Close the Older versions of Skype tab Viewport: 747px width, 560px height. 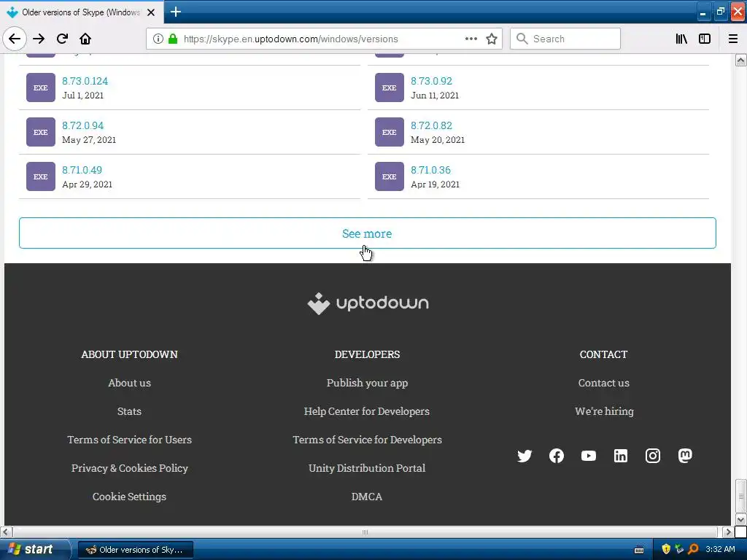(x=151, y=12)
